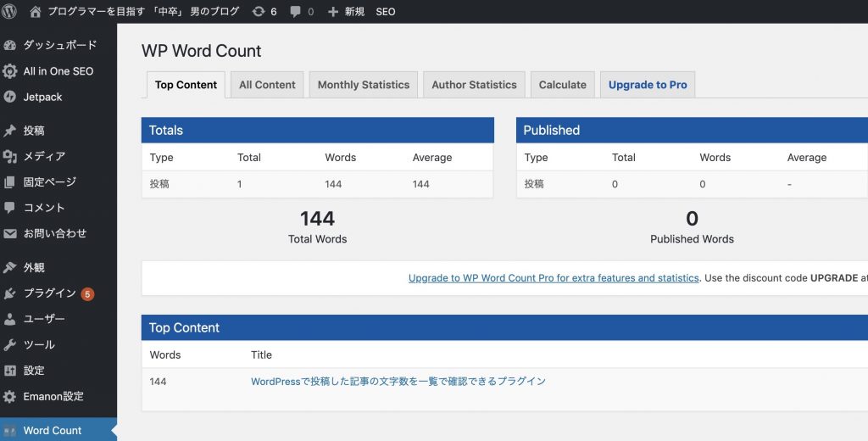The image size is (868, 441).
Task: Click the Word Count sidebar icon
Action: pos(9,431)
